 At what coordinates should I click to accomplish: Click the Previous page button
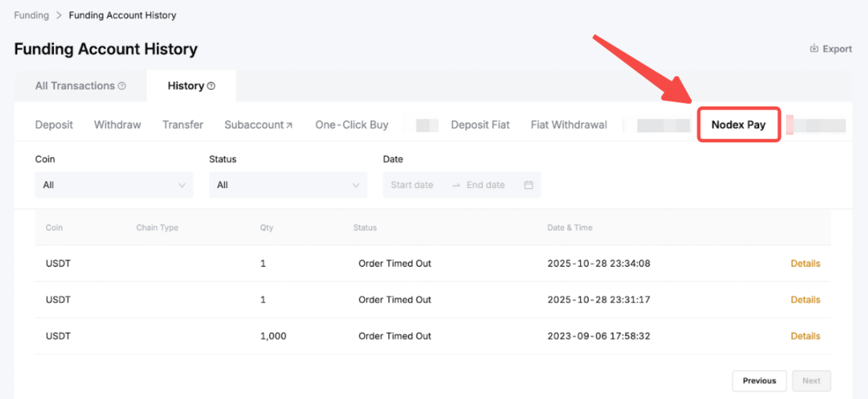tap(759, 380)
